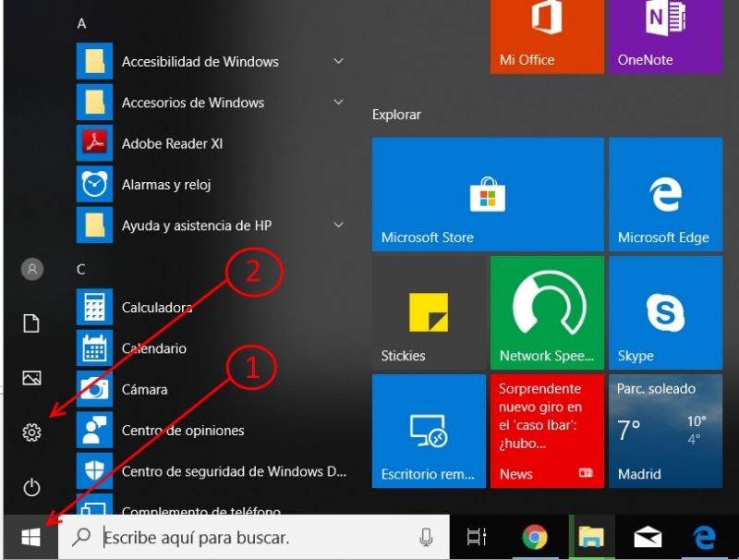Image resolution: width=739 pixels, height=560 pixels.
Task: Open the Calculadora app
Action: 212,308
